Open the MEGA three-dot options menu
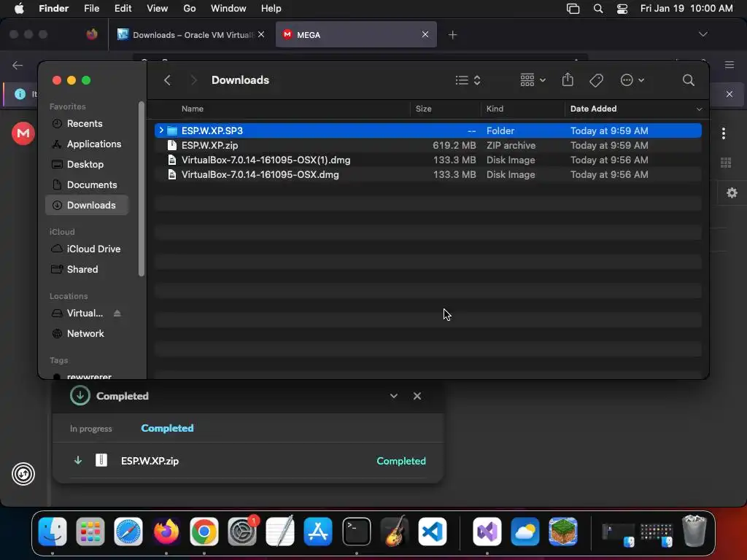The width and height of the screenshot is (747, 560). (x=723, y=133)
